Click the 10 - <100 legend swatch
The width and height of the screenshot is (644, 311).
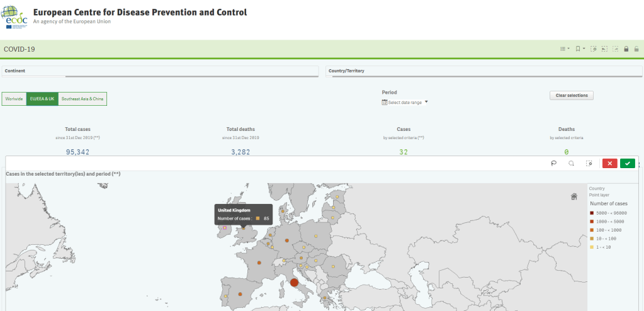(x=591, y=239)
